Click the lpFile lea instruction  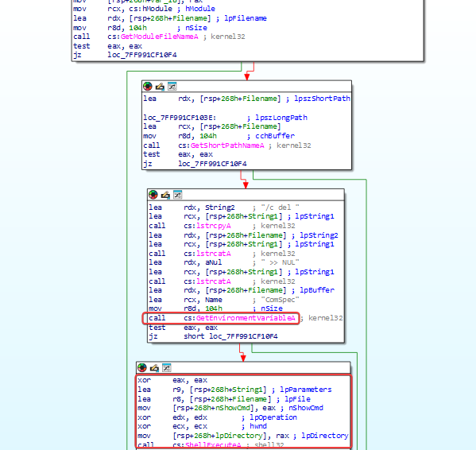coord(224,399)
